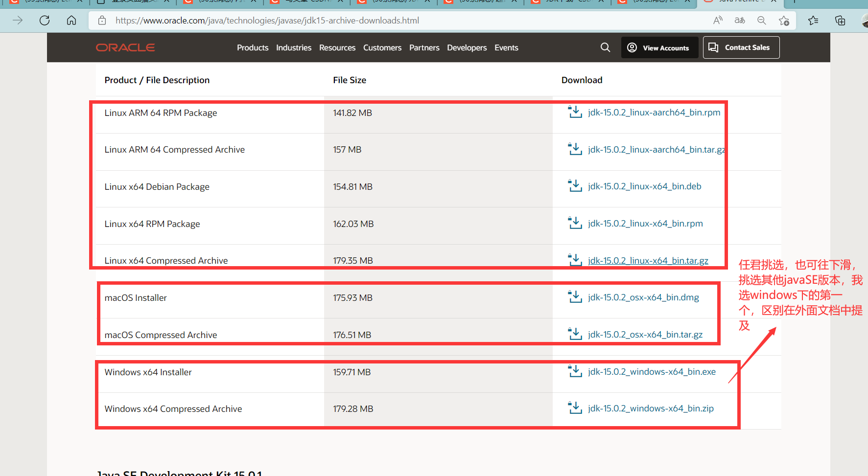Add this page to favorites via star icon

pos(784,20)
